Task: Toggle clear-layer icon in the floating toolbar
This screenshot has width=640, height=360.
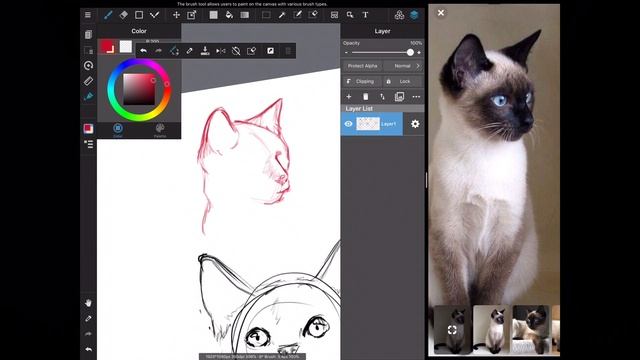Action: (251, 51)
